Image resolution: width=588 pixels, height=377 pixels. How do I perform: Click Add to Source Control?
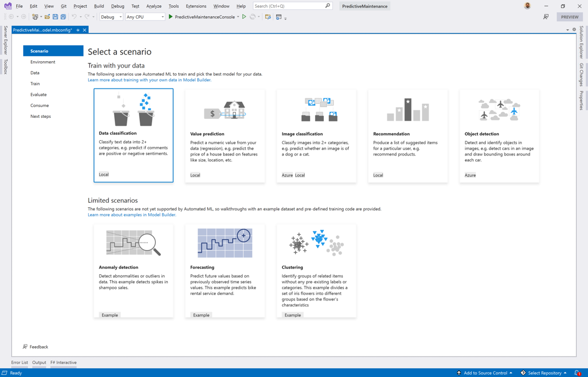(485, 373)
